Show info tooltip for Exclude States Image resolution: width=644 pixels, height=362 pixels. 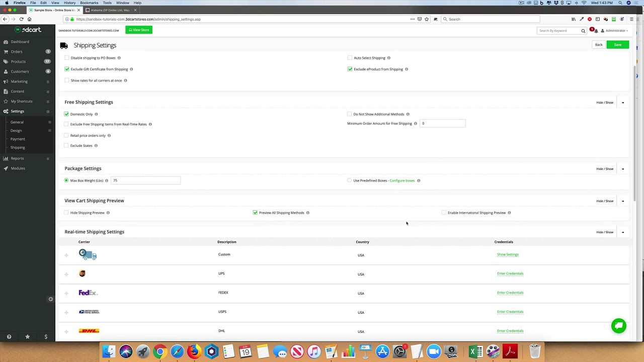tap(96, 146)
